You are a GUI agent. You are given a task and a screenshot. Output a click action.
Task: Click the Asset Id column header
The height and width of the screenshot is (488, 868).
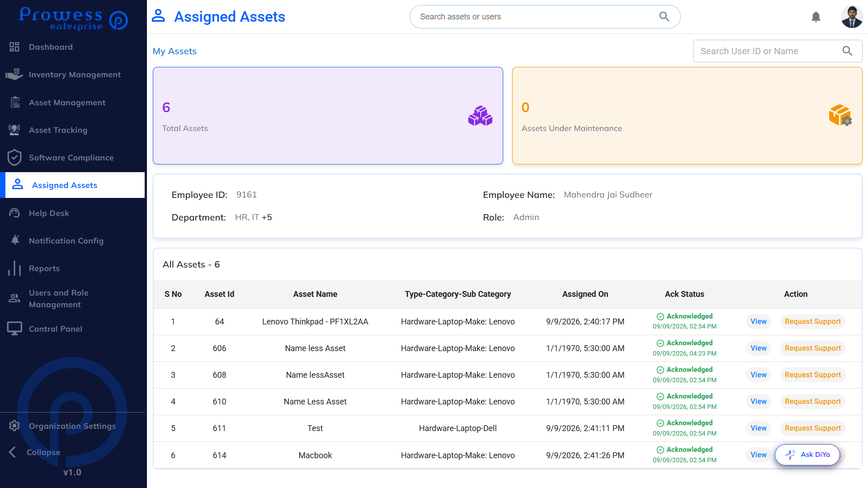(x=219, y=294)
